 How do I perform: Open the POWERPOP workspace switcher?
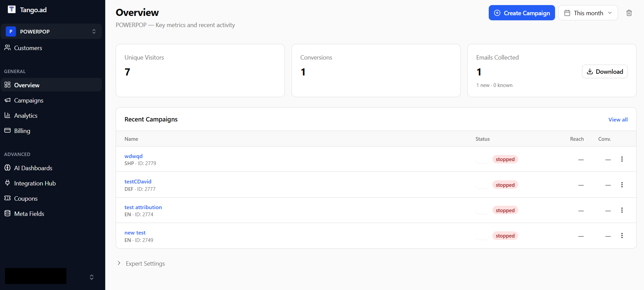51,31
